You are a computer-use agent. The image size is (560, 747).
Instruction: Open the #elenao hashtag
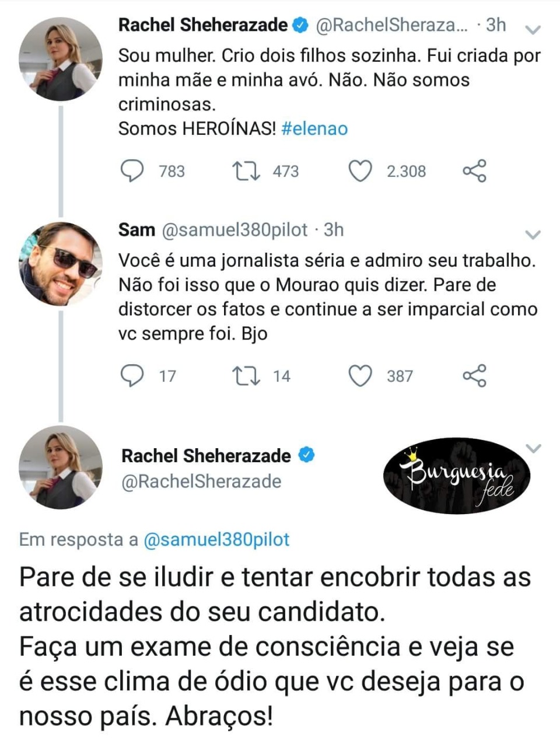[314, 128]
